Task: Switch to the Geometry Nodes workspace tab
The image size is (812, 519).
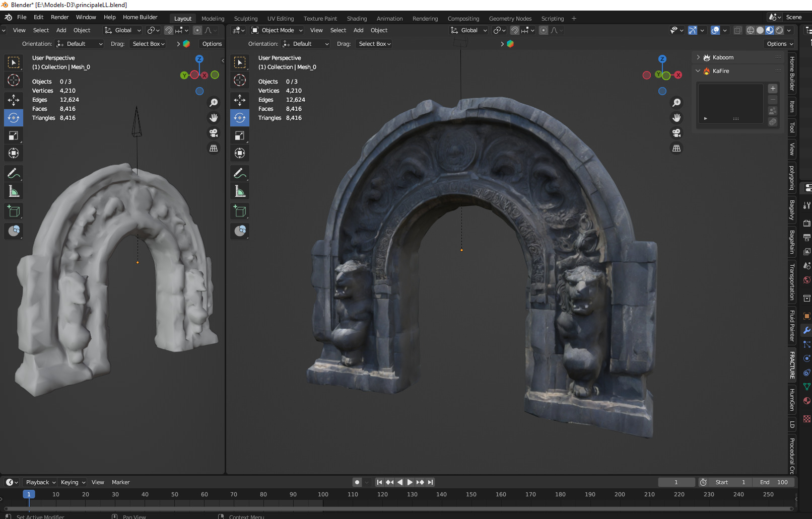Action: tap(510, 19)
